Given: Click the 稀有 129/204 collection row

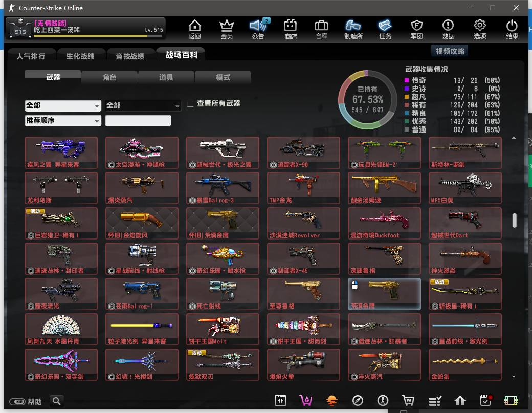Looking at the screenshot, I should point(452,105).
